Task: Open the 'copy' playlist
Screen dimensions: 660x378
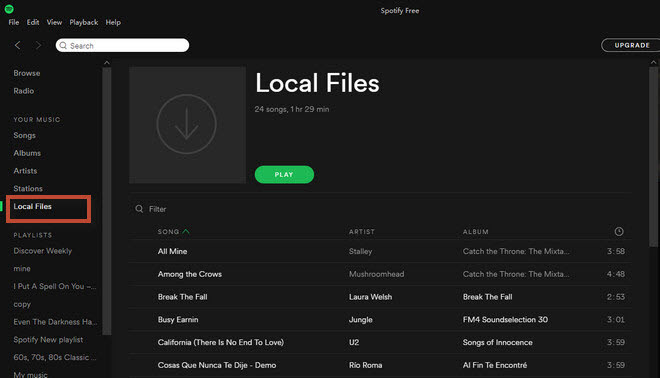Action: click(22, 304)
